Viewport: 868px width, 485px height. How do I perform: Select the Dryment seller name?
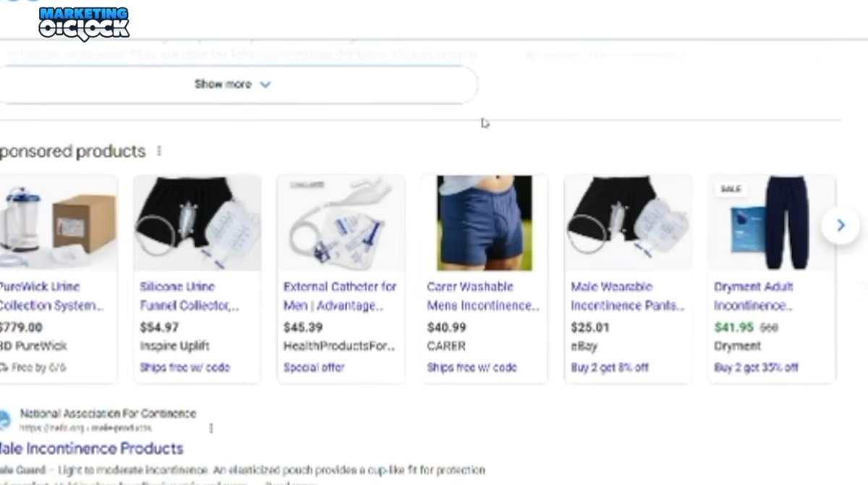point(737,346)
